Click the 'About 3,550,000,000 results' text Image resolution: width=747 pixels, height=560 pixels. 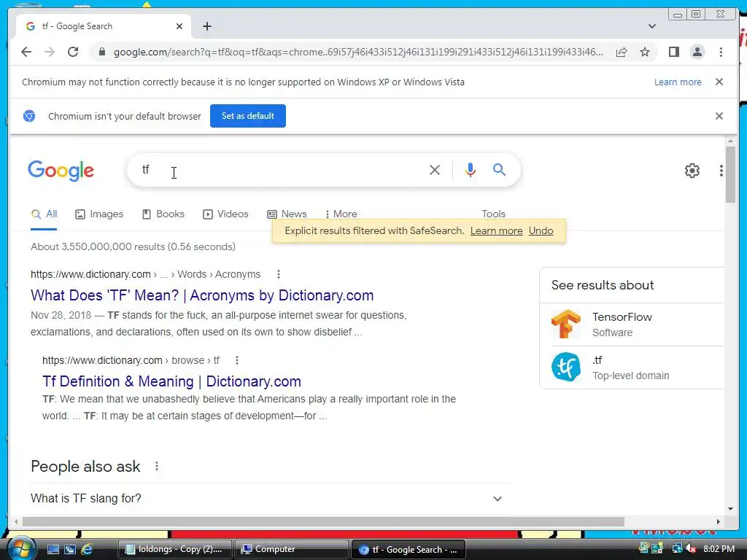pos(133,246)
